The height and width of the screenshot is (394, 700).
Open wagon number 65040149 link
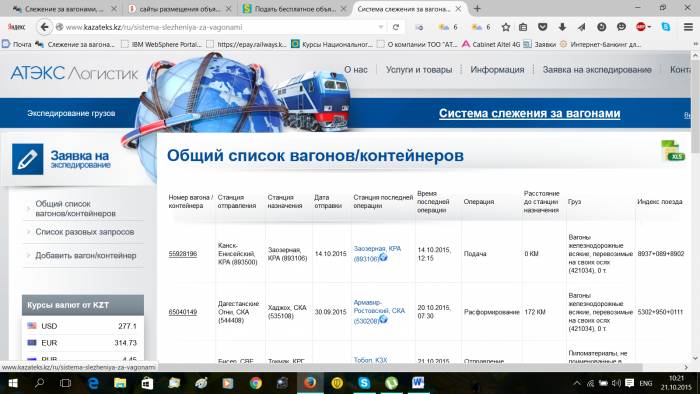pos(183,312)
